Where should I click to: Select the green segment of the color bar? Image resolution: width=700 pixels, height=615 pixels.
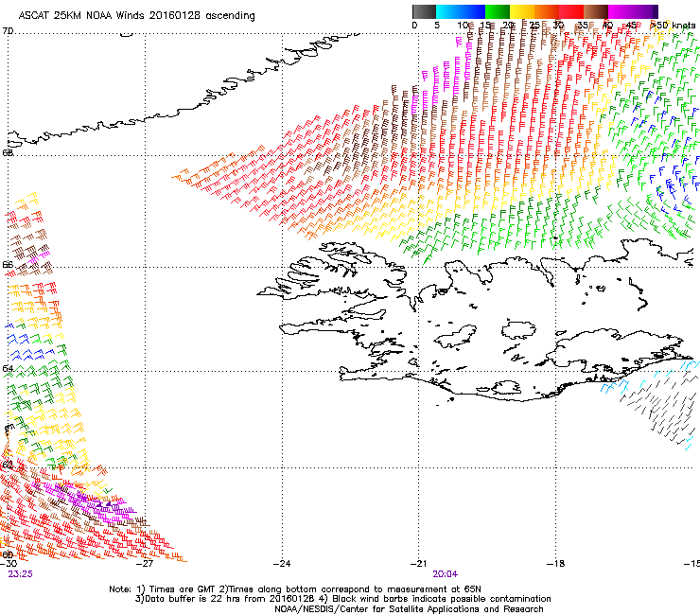(498, 11)
